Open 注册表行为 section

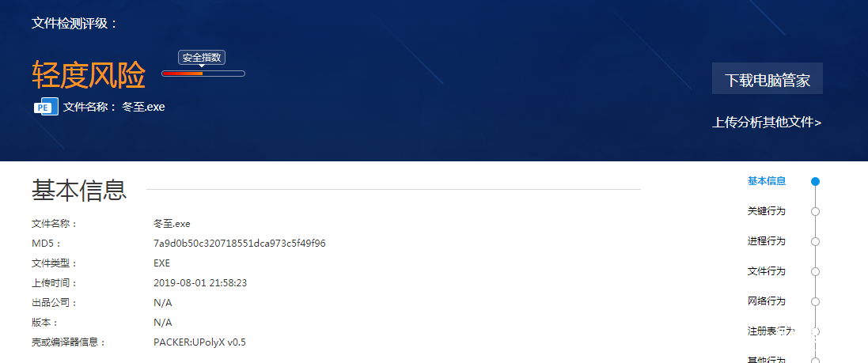point(771,331)
